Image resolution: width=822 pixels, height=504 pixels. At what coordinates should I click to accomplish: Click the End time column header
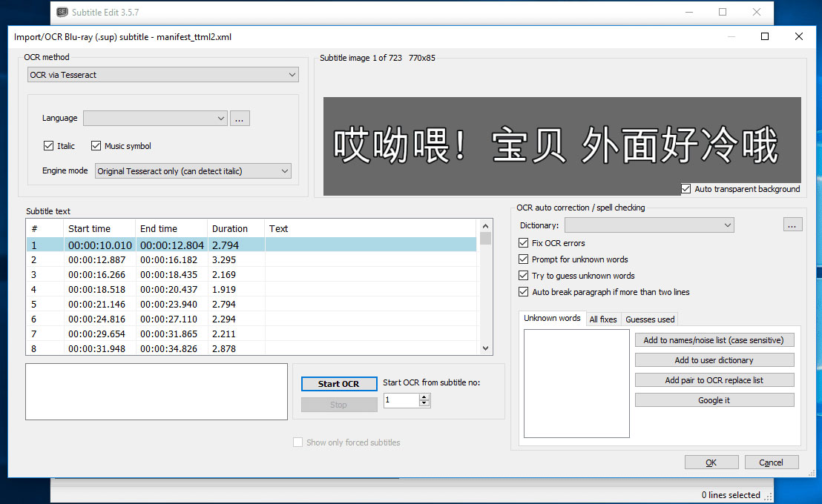[171, 228]
